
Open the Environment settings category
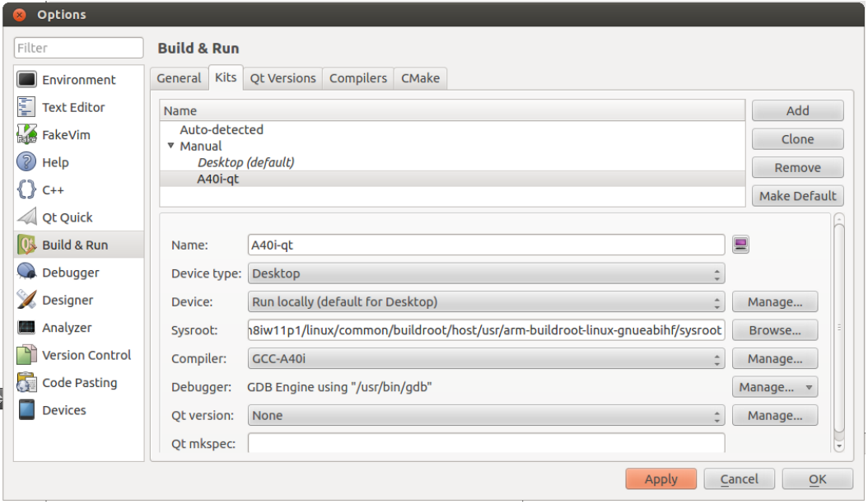coord(78,80)
